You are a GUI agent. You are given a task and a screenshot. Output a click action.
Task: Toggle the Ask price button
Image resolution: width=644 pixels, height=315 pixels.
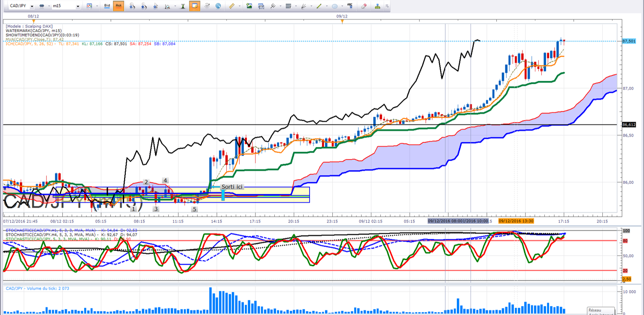tap(118, 6)
